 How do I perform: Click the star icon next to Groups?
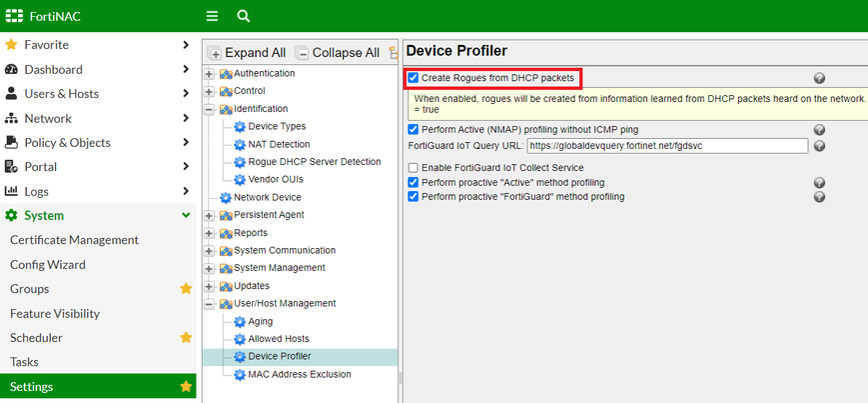(186, 289)
